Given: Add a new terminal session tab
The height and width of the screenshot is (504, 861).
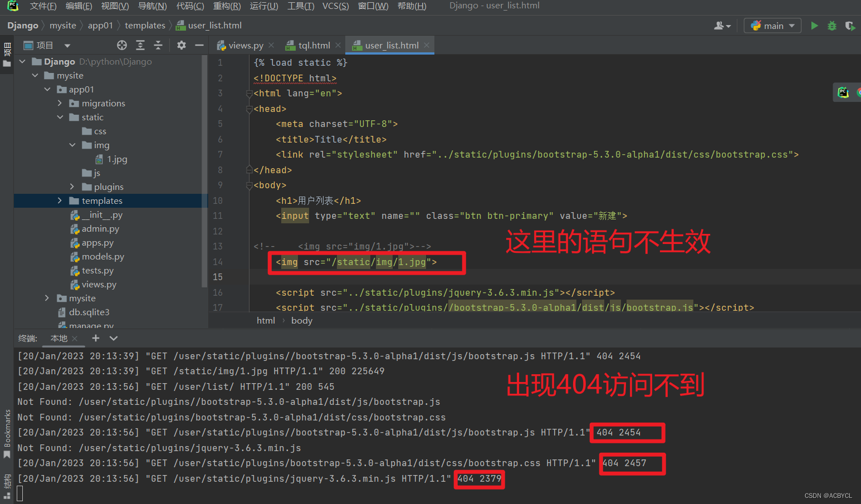Looking at the screenshot, I should 96,338.
